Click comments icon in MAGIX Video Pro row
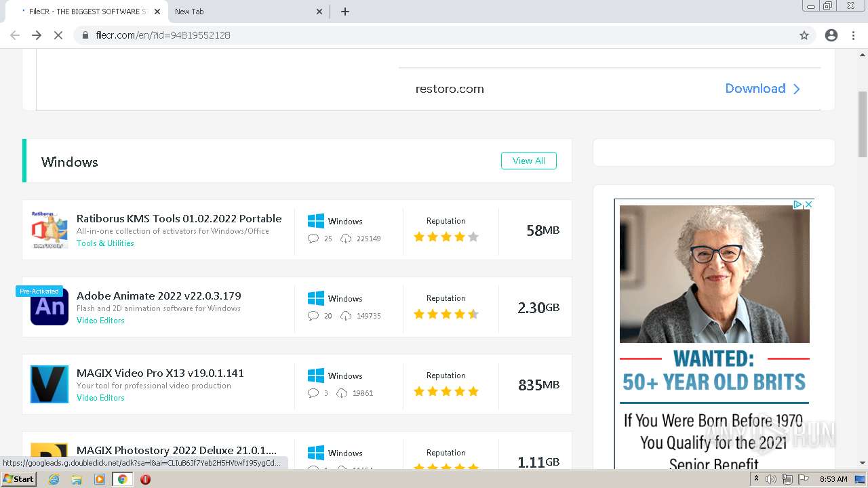The width and height of the screenshot is (868, 488). click(313, 393)
